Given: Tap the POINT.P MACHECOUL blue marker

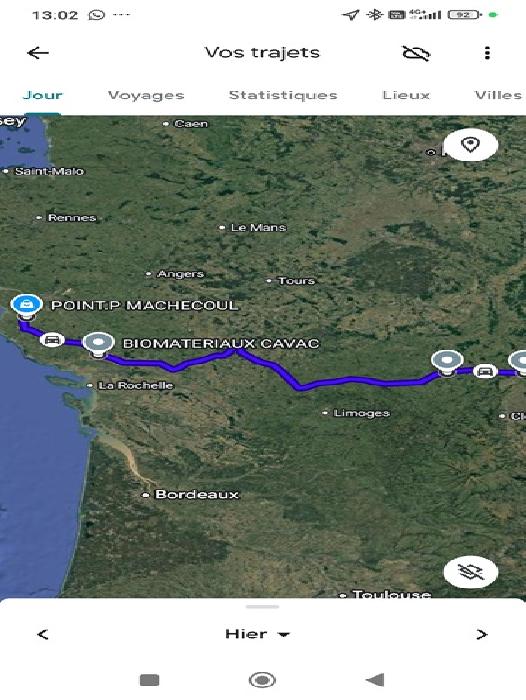Looking at the screenshot, I should point(27,305).
